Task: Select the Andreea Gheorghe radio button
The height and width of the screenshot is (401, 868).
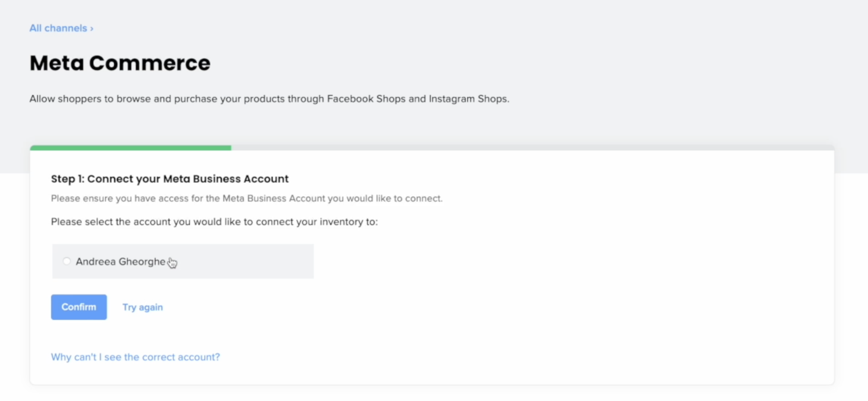Action: click(x=66, y=261)
